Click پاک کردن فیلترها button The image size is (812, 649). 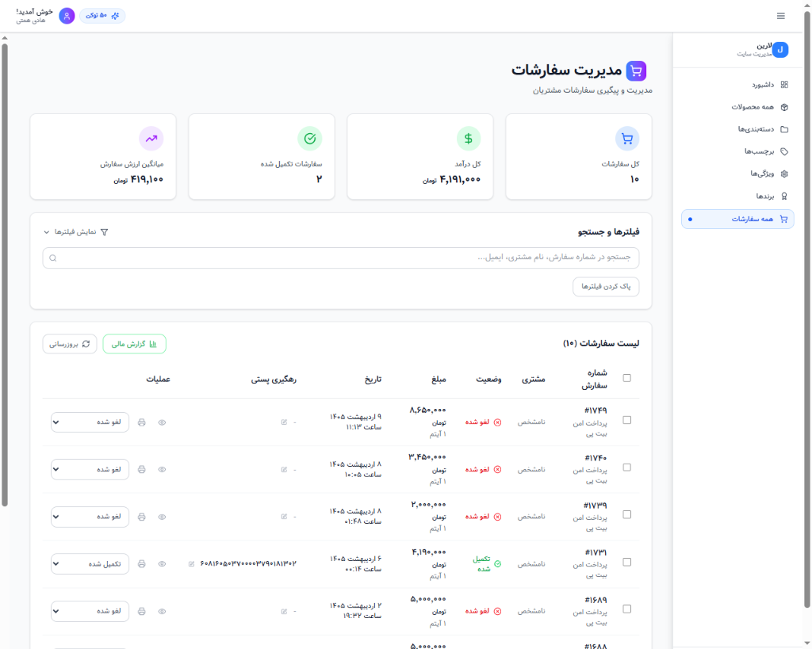pyautogui.click(x=606, y=287)
